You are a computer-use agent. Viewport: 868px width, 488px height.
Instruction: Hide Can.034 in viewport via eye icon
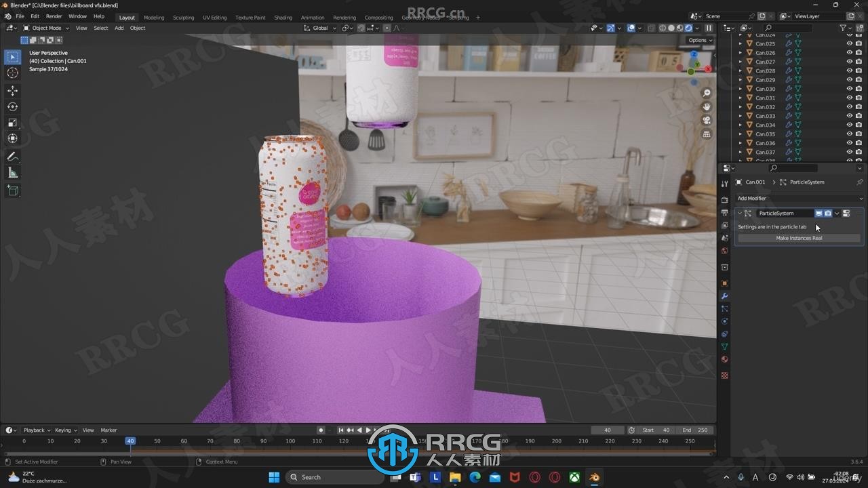[849, 125]
